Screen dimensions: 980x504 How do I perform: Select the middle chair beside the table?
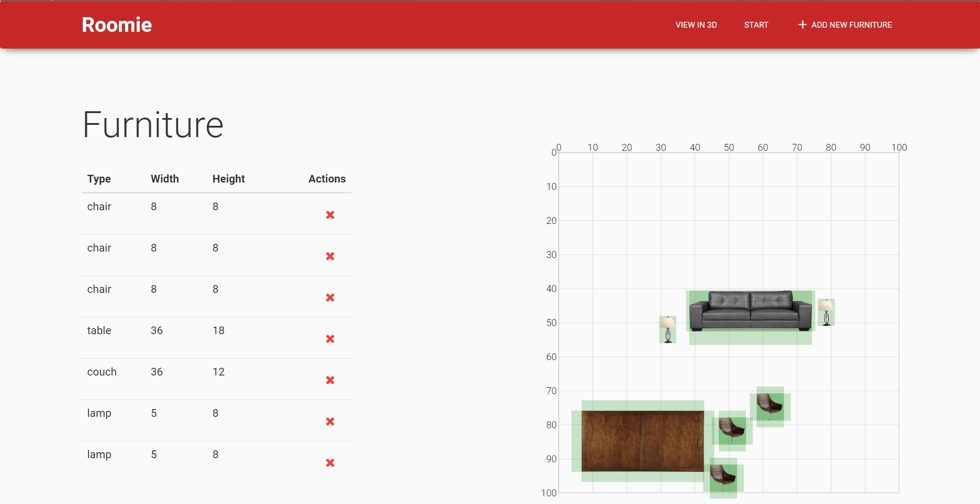(x=732, y=430)
